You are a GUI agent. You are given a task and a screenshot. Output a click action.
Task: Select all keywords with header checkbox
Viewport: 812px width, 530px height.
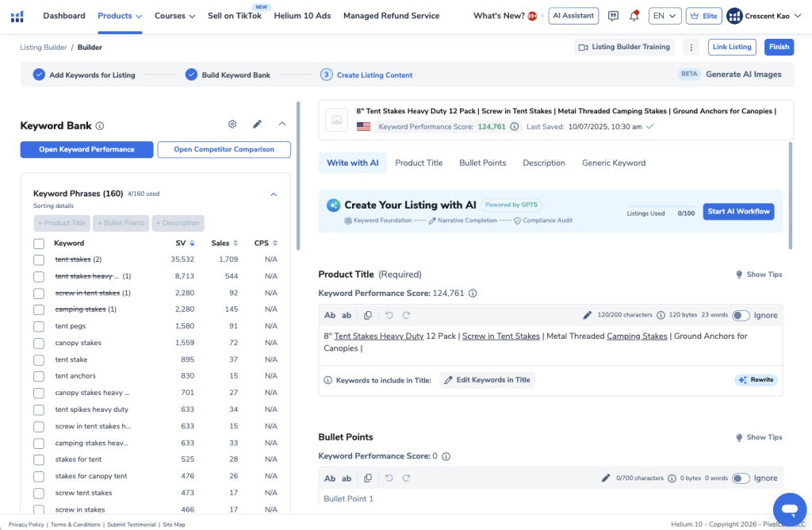[x=39, y=244]
